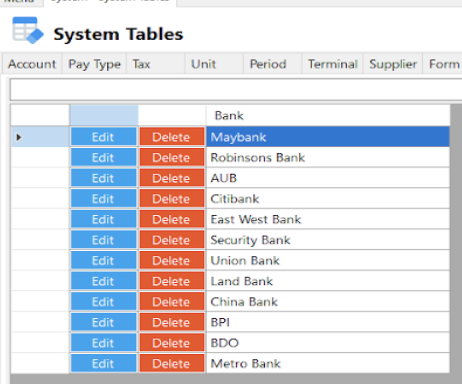This screenshot has width=462, height=384.
Task: Edit the Metro Bank entry
Action: pyautogui.click(x=104, y=363)
